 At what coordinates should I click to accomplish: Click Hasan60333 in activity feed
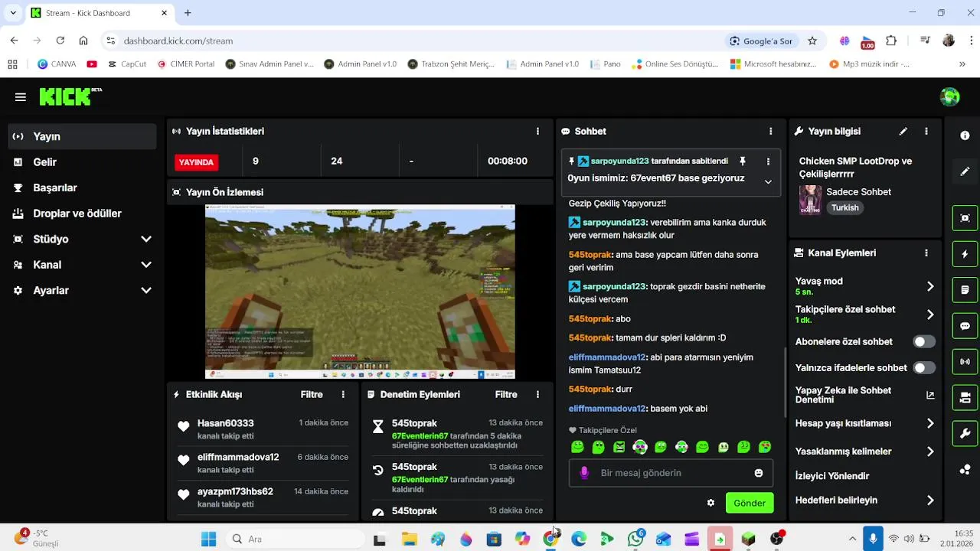pyautogui.click(x=225, y=423)
